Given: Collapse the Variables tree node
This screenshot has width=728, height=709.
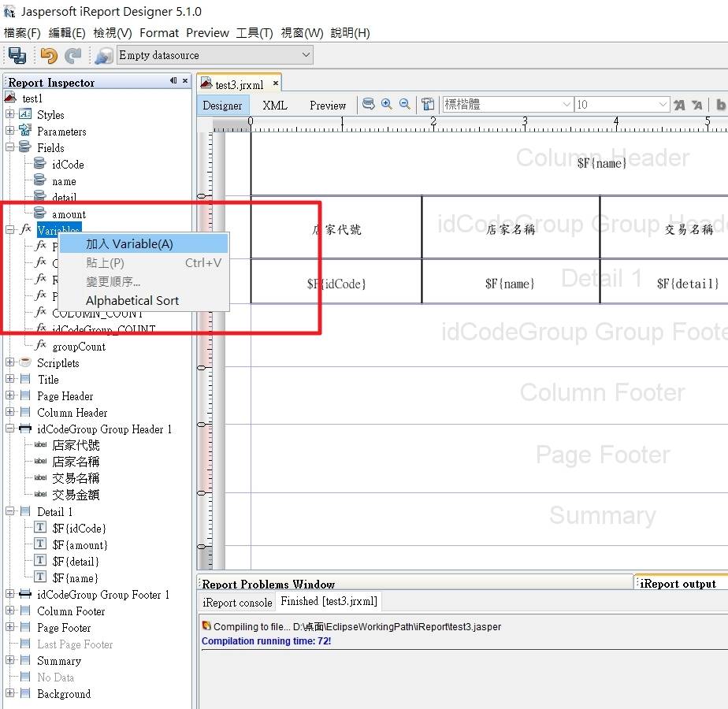Looking at the screenshot, I should 9,229.
